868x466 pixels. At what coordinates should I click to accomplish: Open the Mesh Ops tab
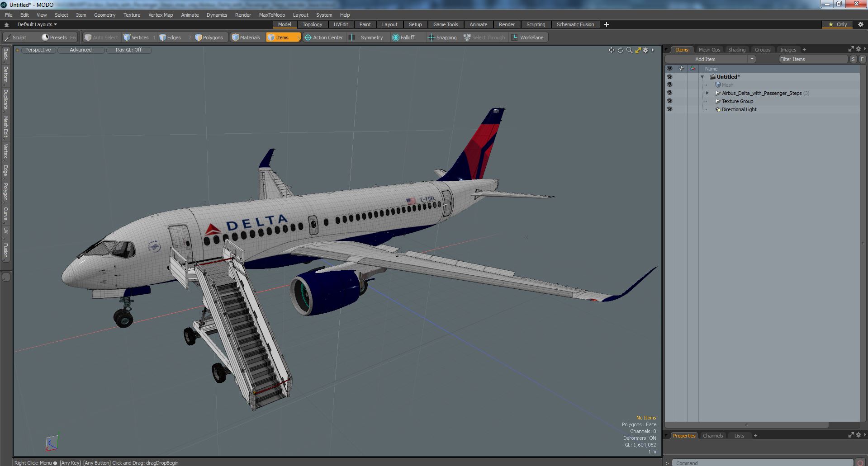[x=709, y=50]
